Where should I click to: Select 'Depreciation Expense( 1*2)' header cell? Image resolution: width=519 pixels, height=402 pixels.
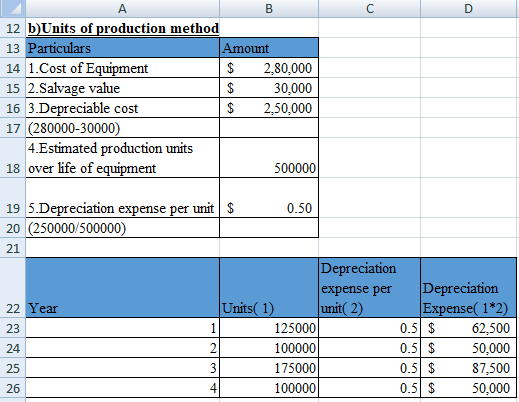468,288
